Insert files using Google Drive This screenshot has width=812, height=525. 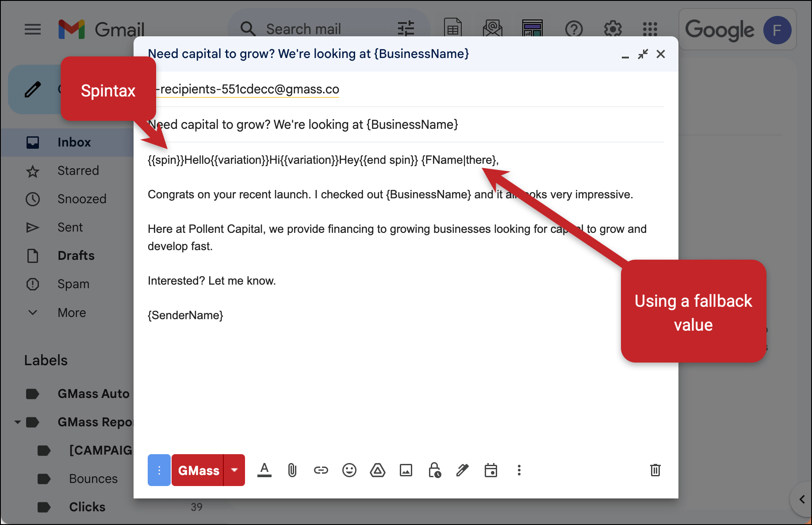pos(378,470)
